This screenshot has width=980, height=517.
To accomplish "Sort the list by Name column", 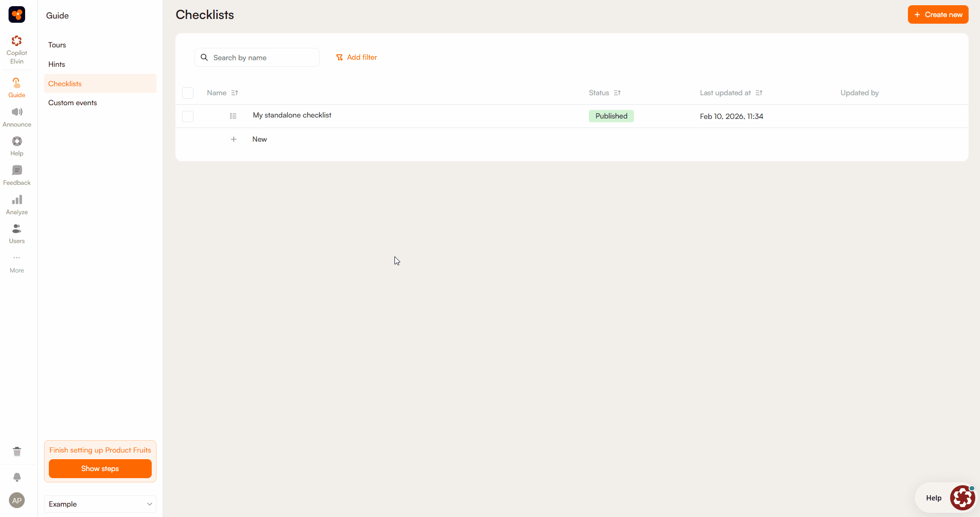I will point(235,93).
